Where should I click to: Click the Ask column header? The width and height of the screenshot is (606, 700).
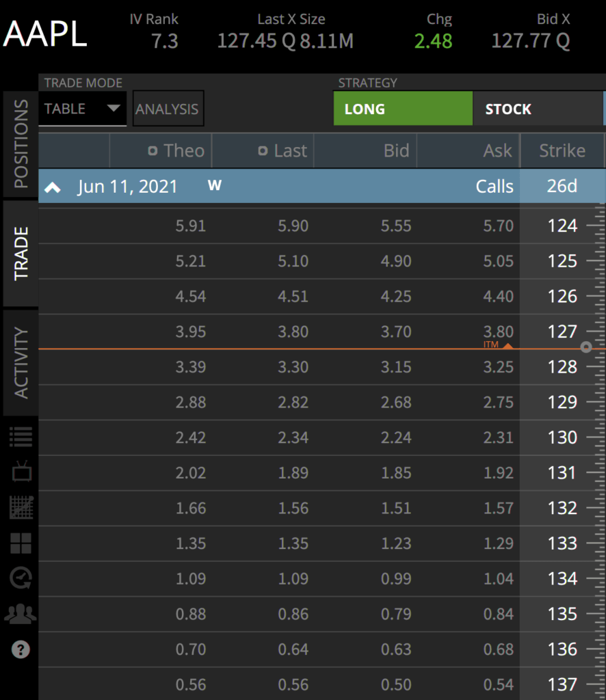[497, 151]
